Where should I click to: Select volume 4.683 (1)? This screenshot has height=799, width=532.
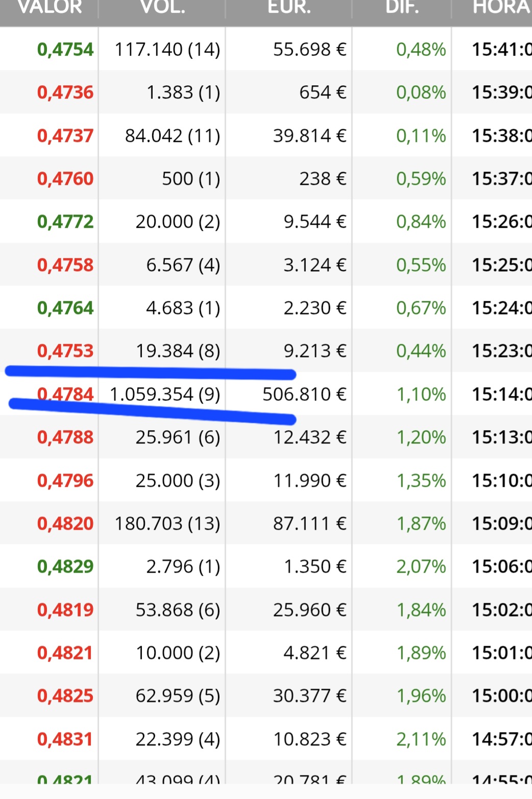(183, 308)
